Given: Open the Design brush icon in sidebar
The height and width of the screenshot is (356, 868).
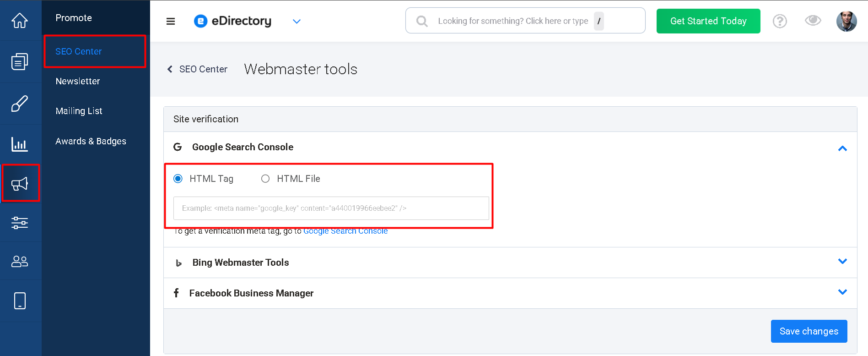Looking at the screenshot, I should [20, 104].
